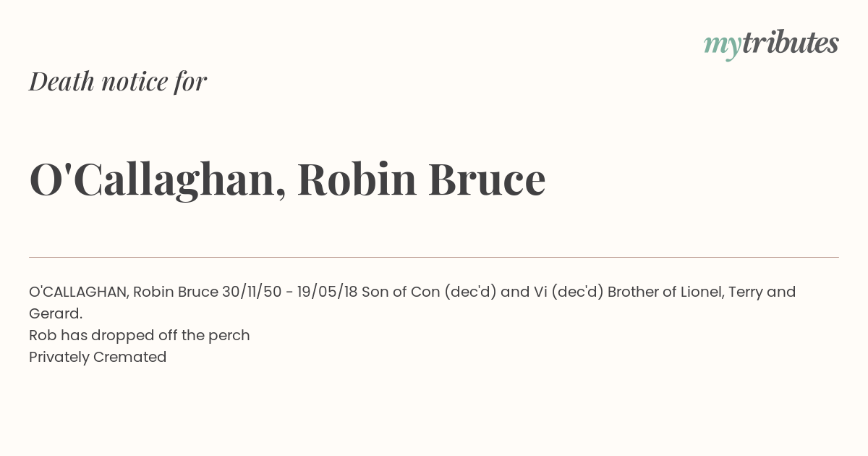Click the text "Vi (dec'd)"

568,292
